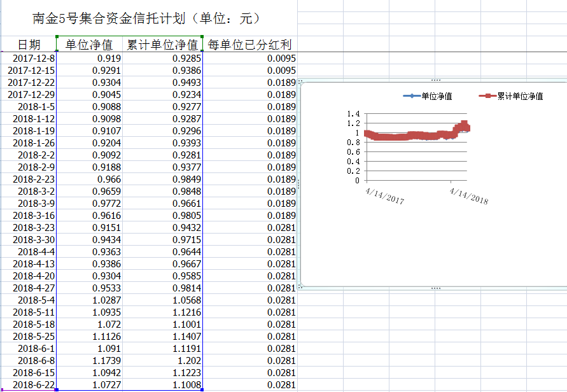Click the left-edge resize handle of the chart
This screenshot has width=567, height=392.
tap(298, 184)
